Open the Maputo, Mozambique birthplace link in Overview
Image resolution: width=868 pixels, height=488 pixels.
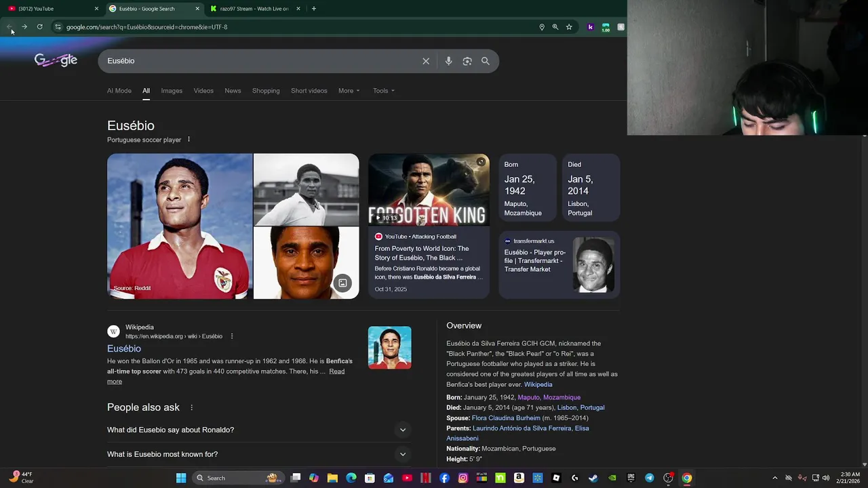click(x=549, y=397)
